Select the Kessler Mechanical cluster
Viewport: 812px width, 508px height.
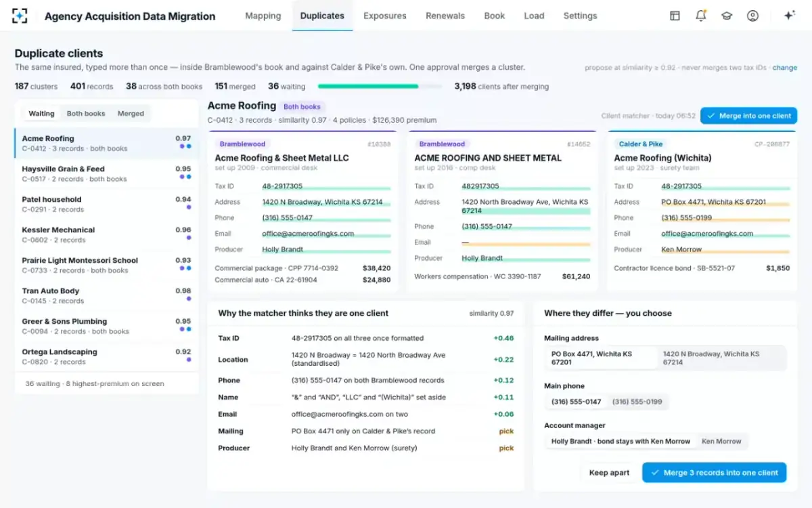(106, 234)
